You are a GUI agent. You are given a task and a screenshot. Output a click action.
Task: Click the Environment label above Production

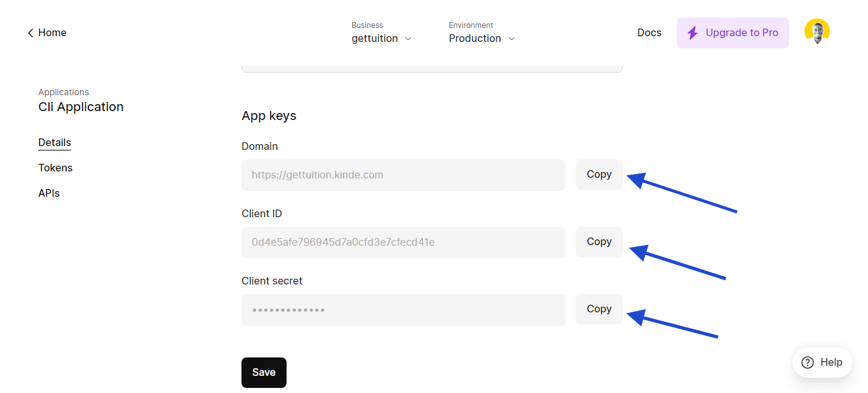tap(471, 25)
